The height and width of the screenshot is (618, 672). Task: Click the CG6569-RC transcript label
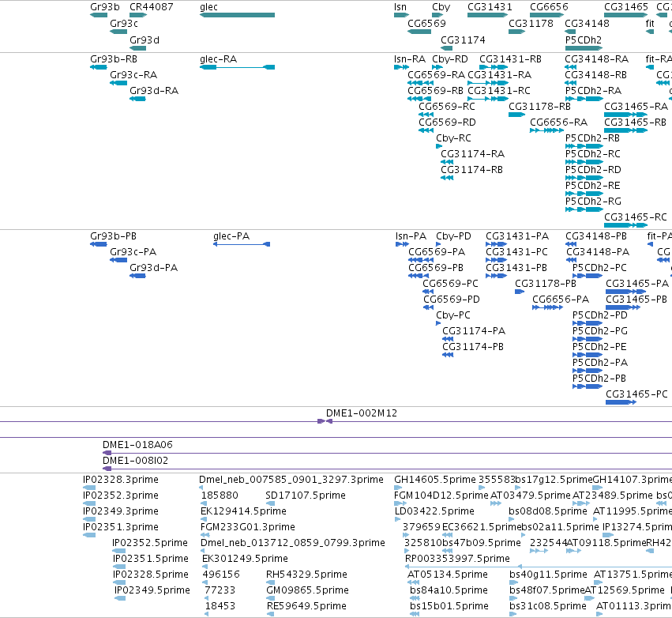(447, 107)
